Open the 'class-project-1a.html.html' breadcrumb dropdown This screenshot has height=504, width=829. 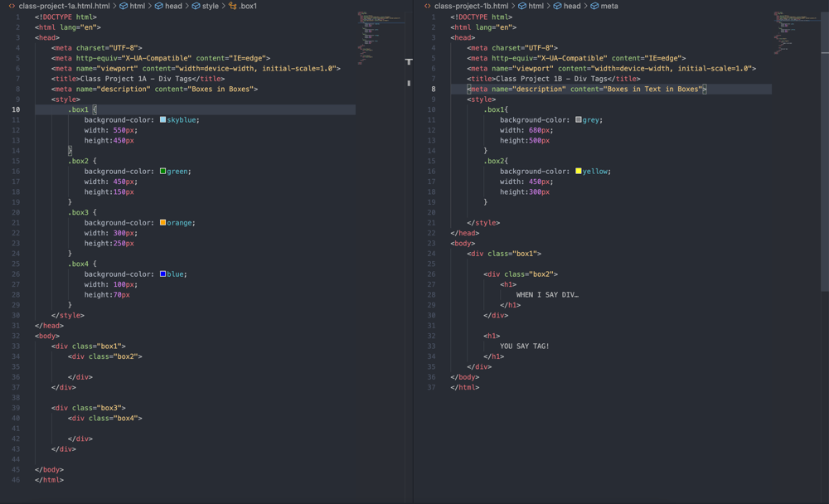[x=65, y=6]
